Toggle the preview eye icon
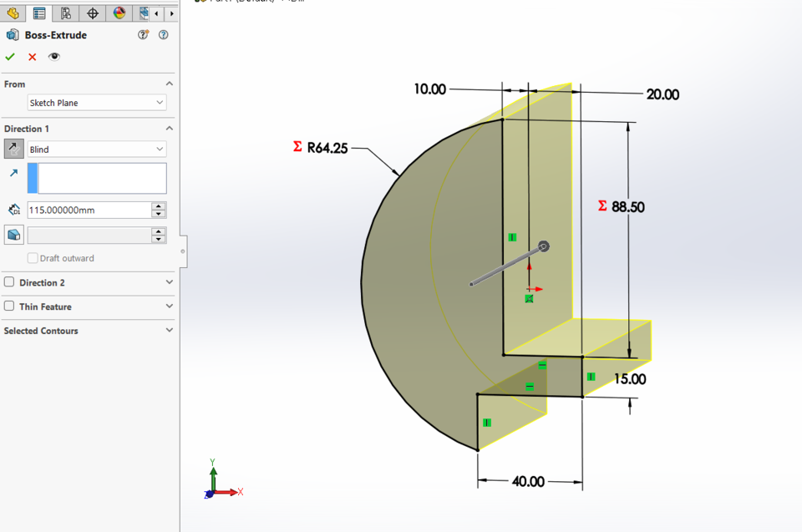This screenshot has height=532, width=802. pyautogui.click(x=54, y=57)
